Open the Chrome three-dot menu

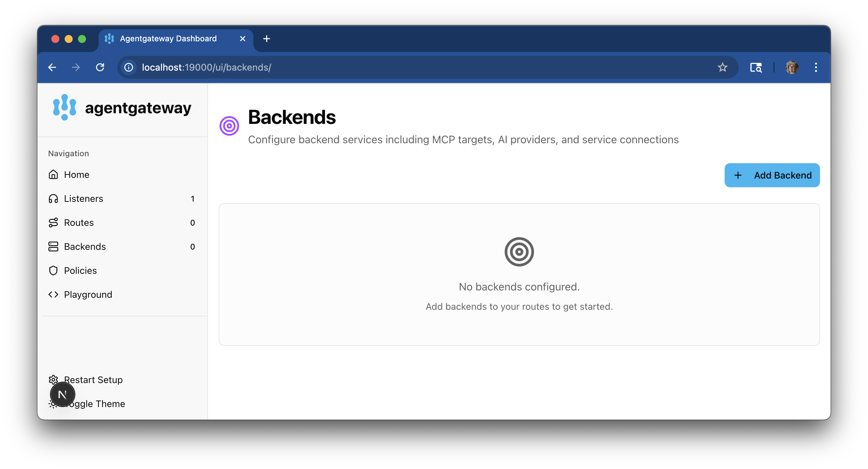(x=816, y=67)
